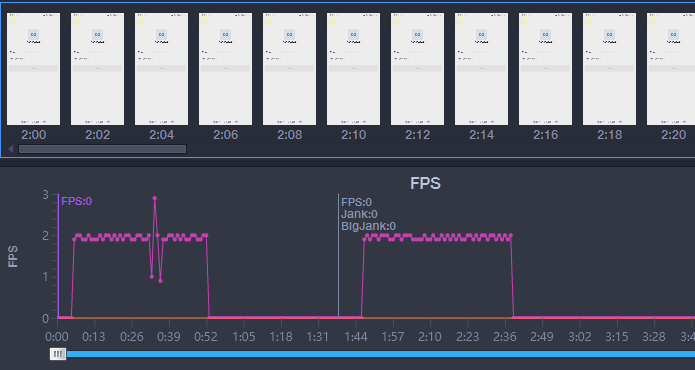This screenshot has height=370, width=695.
Task: Select the 2:10 screenshot thumbnail
Action: point(353,69)
